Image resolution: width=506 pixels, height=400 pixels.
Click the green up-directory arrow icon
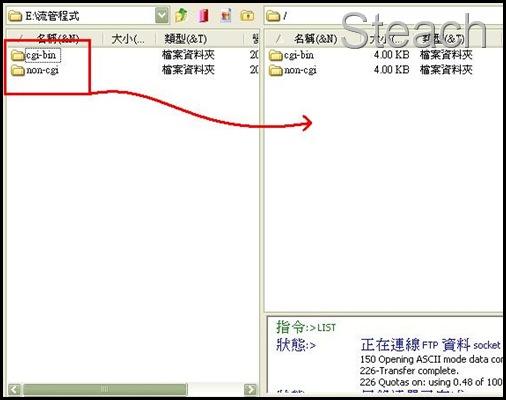pos(181,16)
